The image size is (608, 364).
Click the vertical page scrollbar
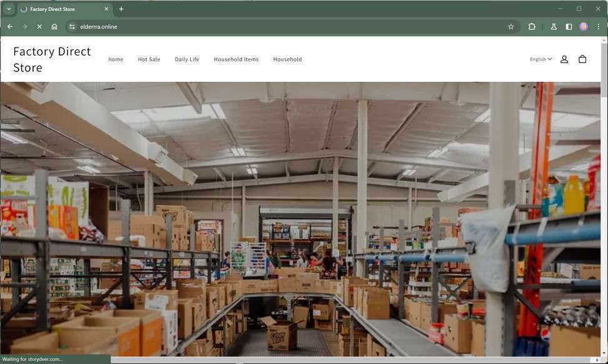point(604,196)
